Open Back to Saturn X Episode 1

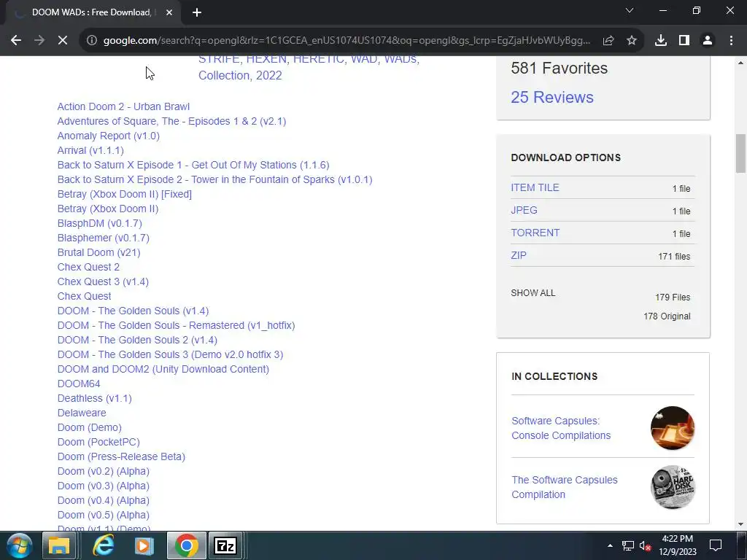pyautogui.click(x=193, y=165)
